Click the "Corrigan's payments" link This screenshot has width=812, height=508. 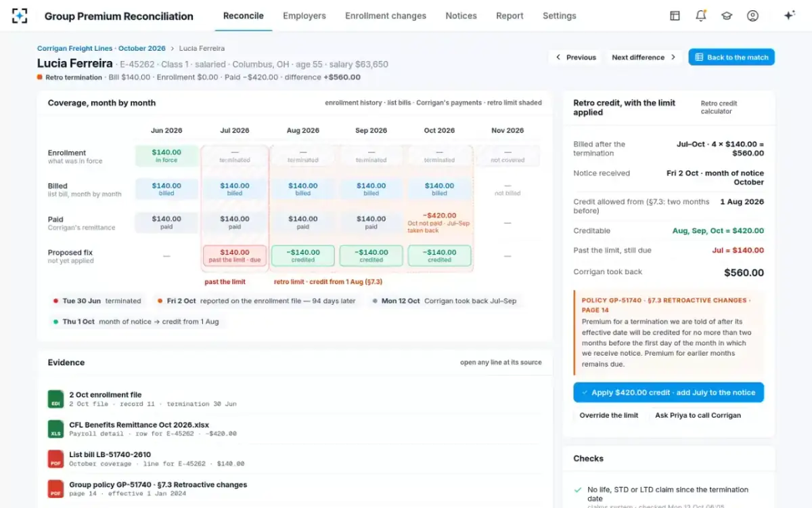(449, 103)
